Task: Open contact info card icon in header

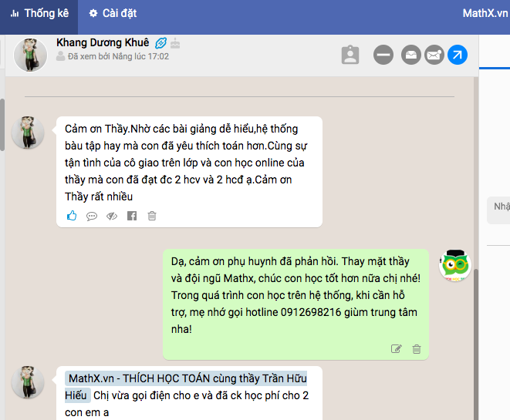Action: click(350, 55)
